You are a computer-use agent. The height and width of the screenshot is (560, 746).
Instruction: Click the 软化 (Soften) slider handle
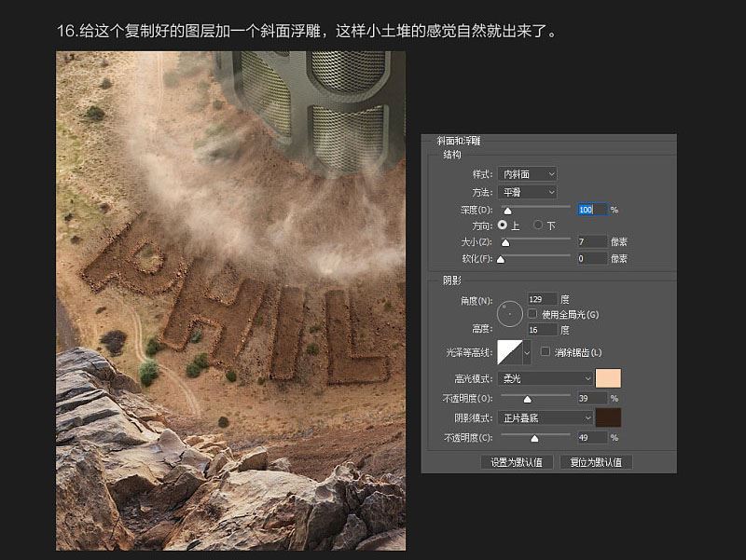[500, 257]
